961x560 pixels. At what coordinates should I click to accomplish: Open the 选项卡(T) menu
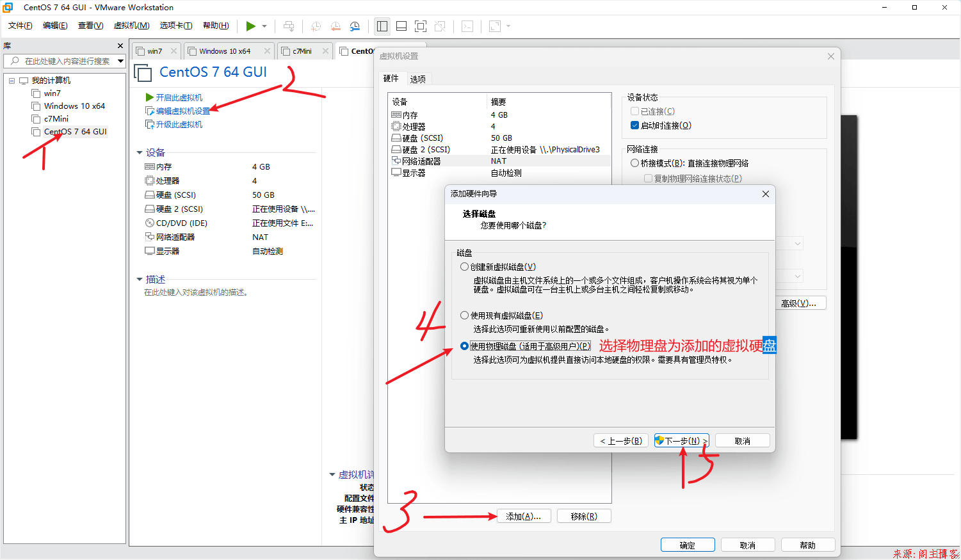176,26
